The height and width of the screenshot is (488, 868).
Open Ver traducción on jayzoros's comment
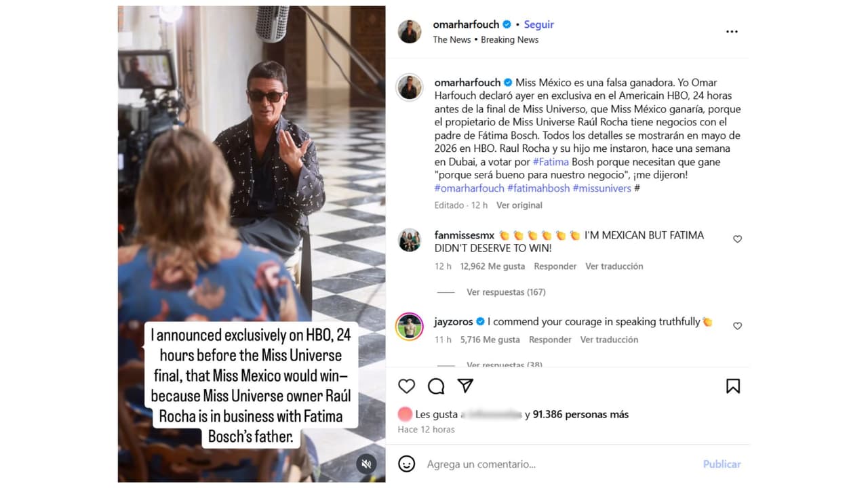point(609,339)
